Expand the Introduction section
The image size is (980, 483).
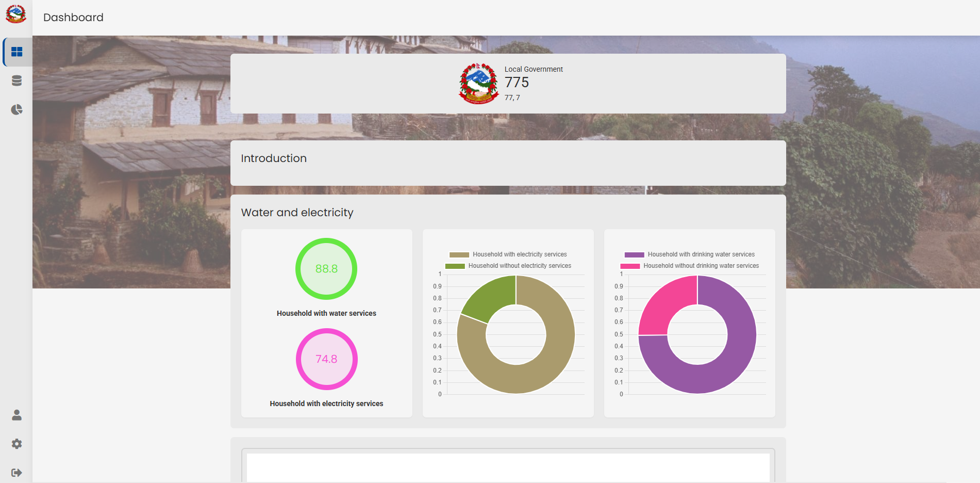[x=274, y=158]
